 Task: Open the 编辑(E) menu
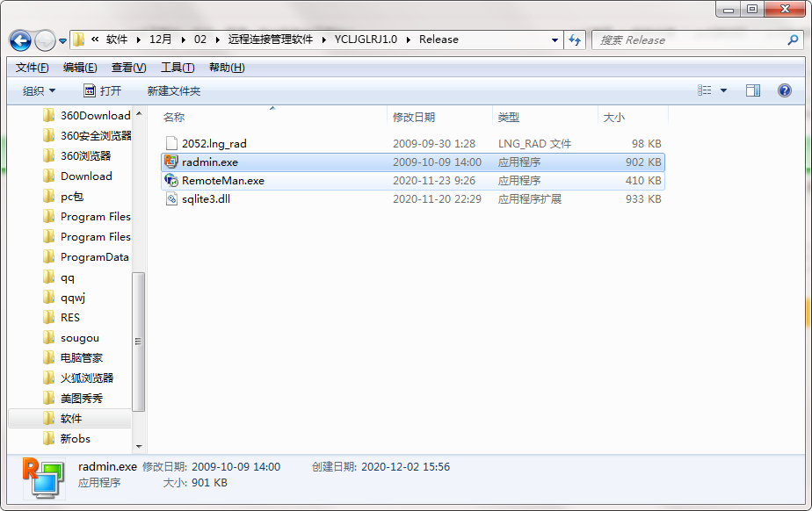tap(80, 68)
